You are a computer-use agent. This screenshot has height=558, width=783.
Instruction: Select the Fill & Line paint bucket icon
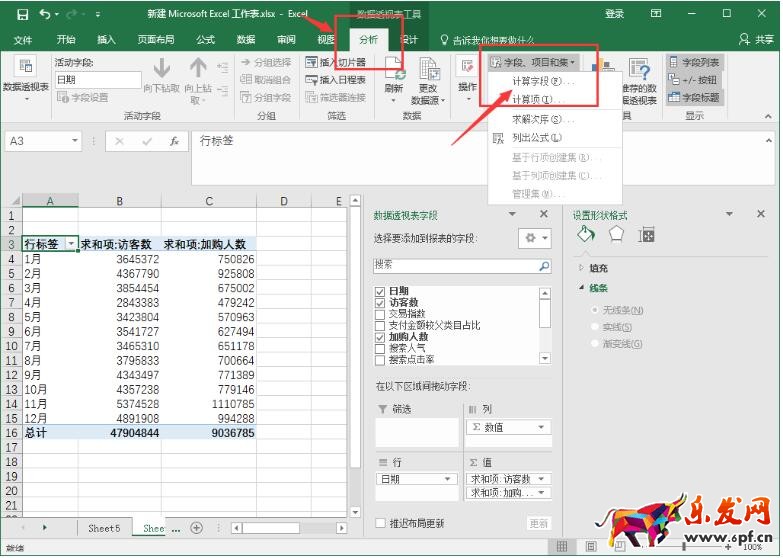(x=587, y=234)
